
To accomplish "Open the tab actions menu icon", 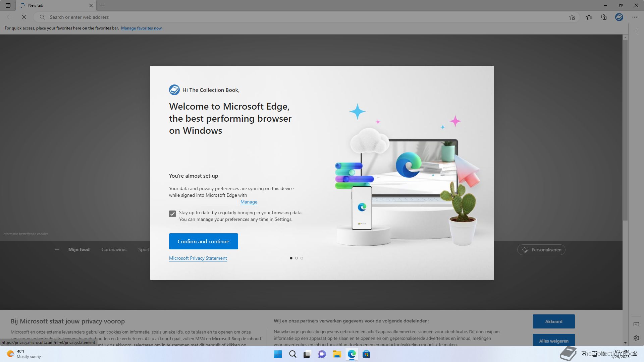I will coord(8,5).
